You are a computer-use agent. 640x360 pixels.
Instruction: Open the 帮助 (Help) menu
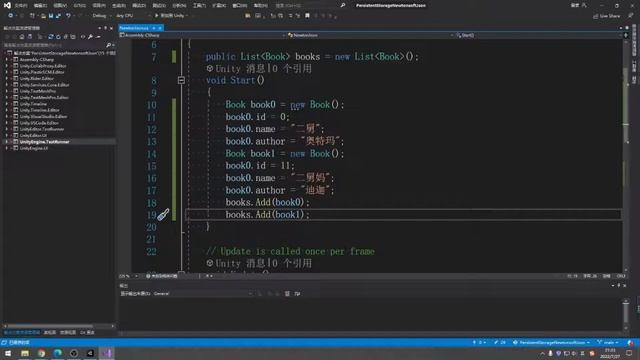pyautogui.click(x=261, y=5)
